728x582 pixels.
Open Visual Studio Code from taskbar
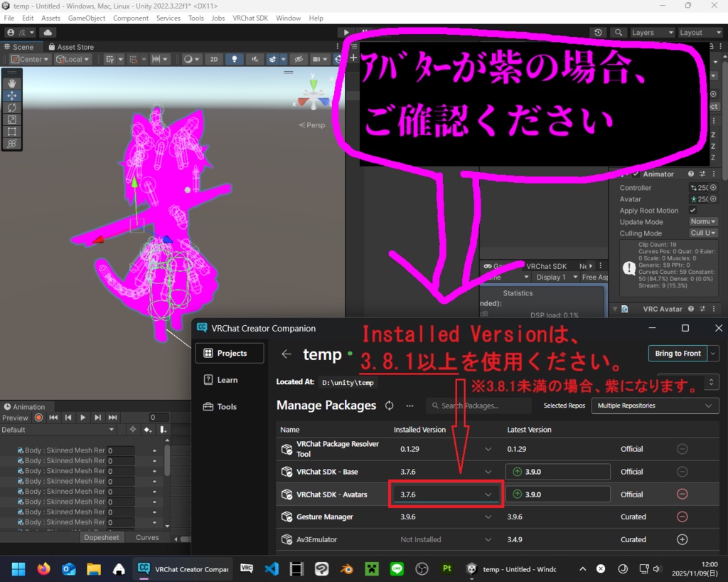click(x=272, y=569)
